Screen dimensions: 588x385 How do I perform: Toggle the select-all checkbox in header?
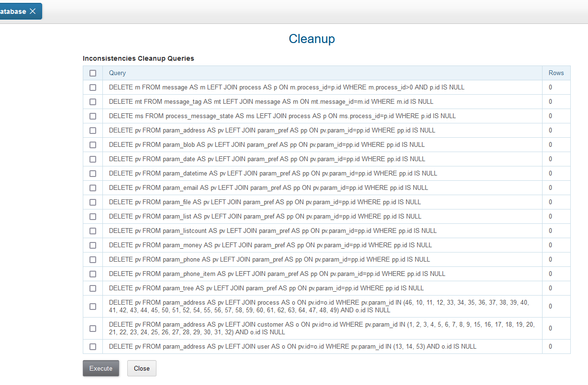93,73
